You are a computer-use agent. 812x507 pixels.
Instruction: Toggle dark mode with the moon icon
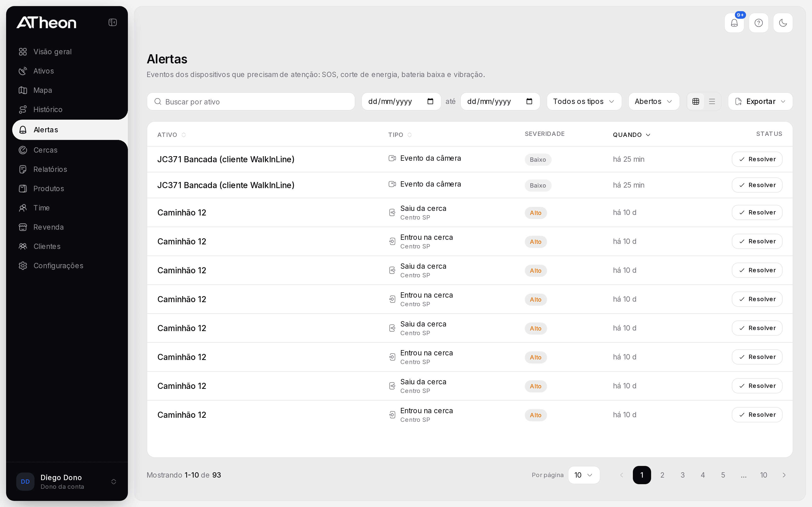click(x=783, y=23)
